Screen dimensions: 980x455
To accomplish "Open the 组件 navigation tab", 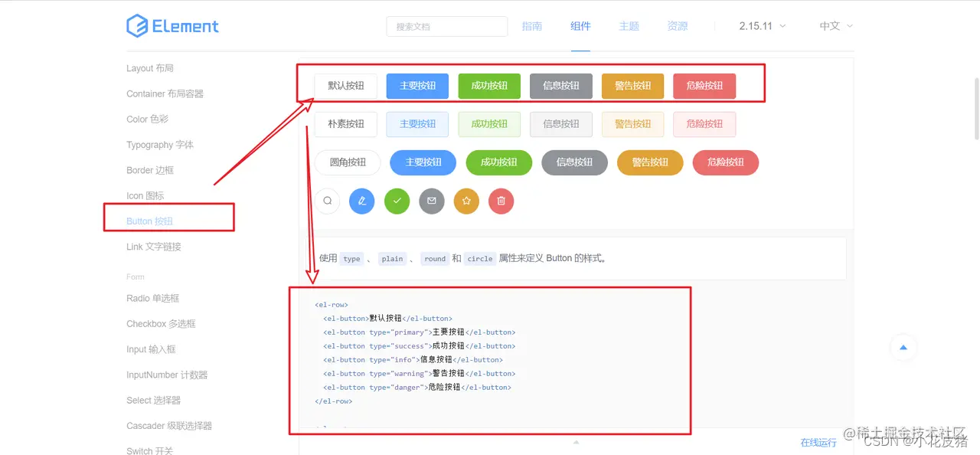I will coord(580,26).
